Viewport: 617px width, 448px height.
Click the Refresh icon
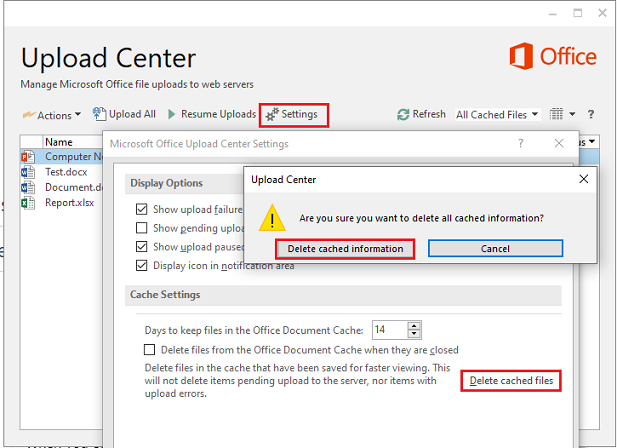403,115
